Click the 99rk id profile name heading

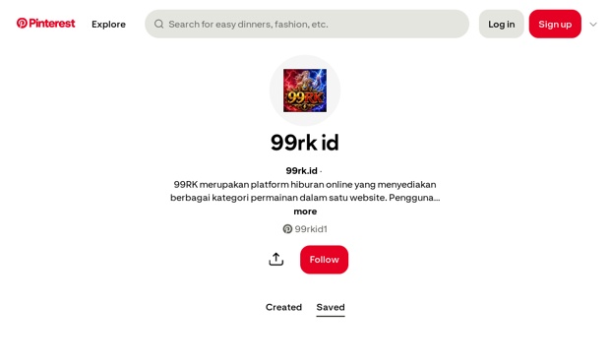[305, 143]
